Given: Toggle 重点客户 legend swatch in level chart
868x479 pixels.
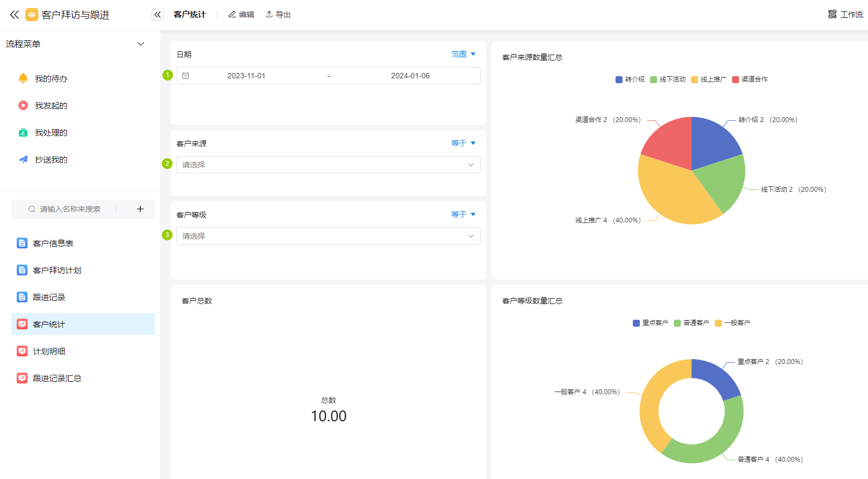Looking at the screenshot, I should pyautogui.click(x=636, y=323).
